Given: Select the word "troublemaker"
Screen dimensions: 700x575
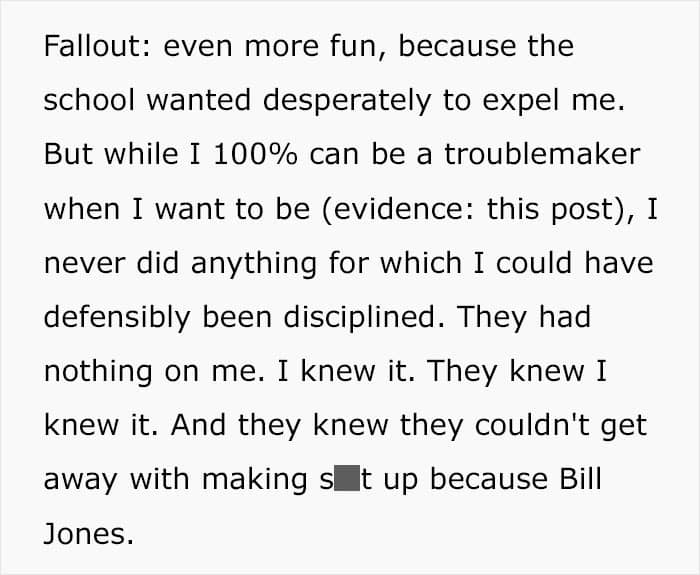Looking at the screenshot, I should (x=541, y=155).
